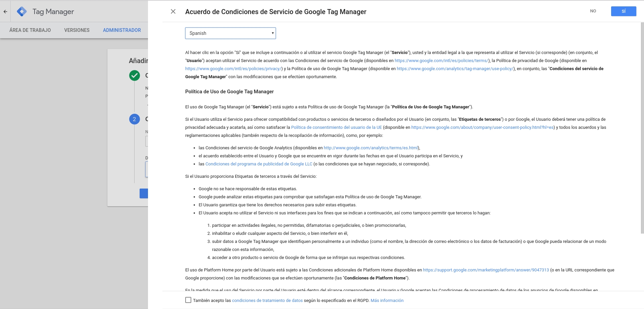Click 'condiciones de tratamiento de datos' link
The image size is (644, 309).
[267, 301]
